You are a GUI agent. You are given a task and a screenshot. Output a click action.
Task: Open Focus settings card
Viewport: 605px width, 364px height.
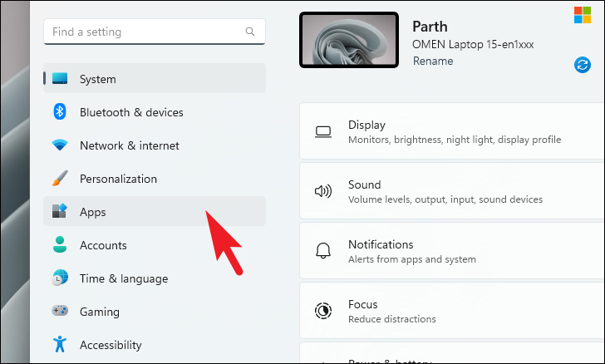(x=452, y=311)
